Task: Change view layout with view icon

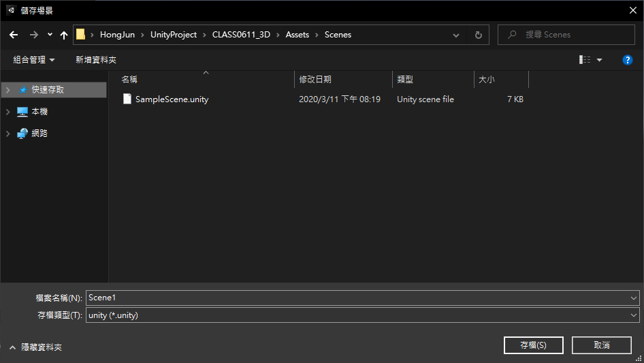Action: 585,60
